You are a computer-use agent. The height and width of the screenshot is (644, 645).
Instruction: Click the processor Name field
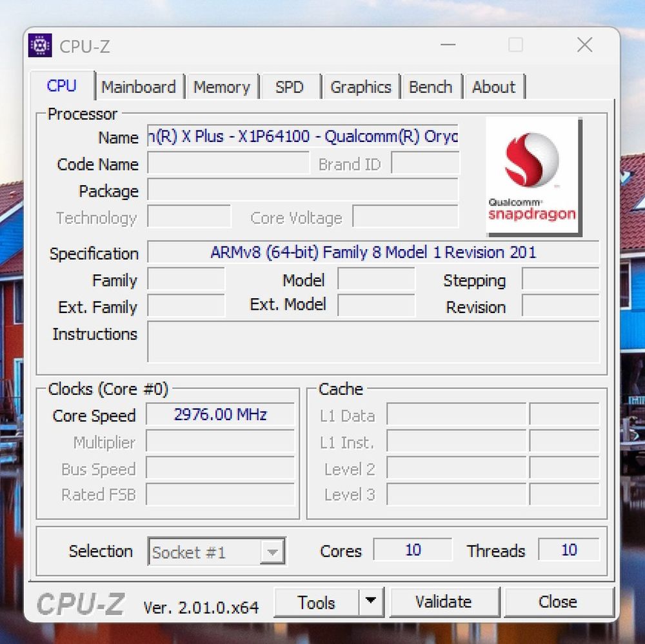tap(303, 137)
